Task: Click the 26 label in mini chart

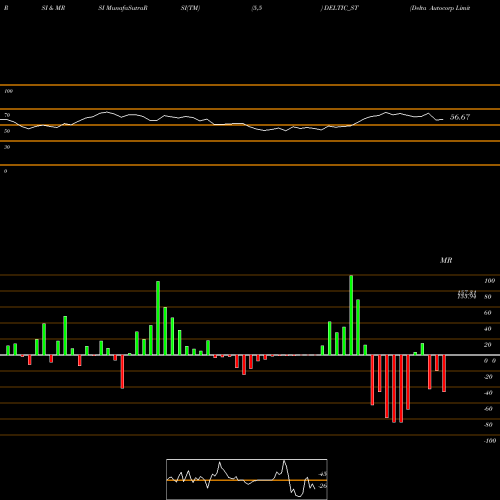Action: [323, 486]
